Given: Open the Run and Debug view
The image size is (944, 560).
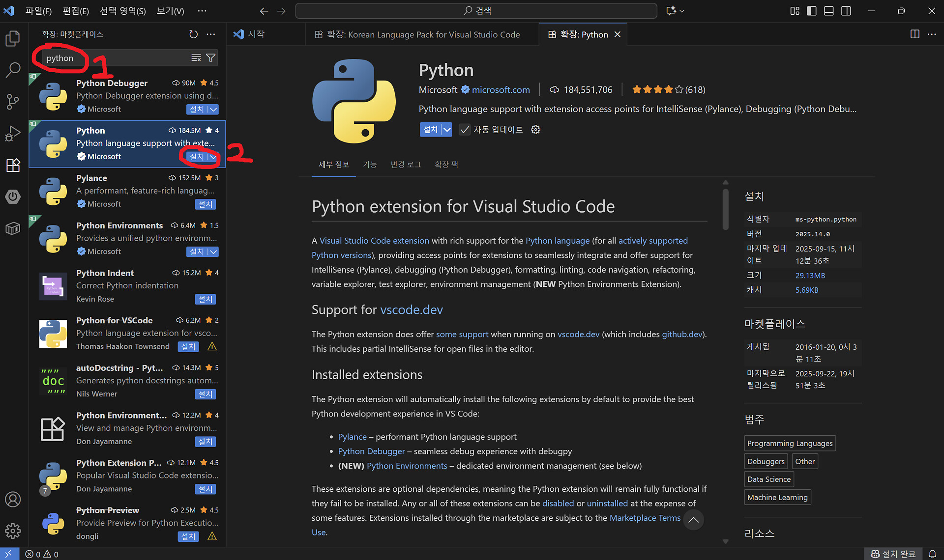Looking at the screenshot, I should tap(13, 133).
